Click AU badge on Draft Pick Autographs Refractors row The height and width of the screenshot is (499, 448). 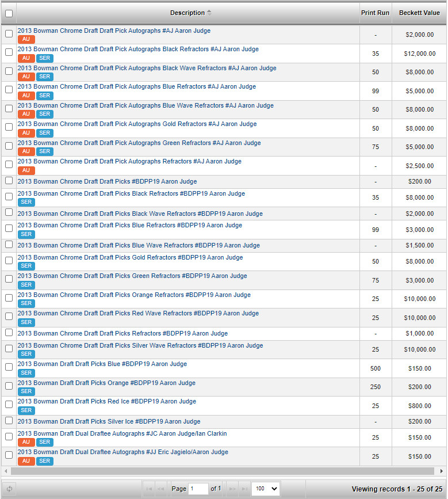click(x=26, y=170)
